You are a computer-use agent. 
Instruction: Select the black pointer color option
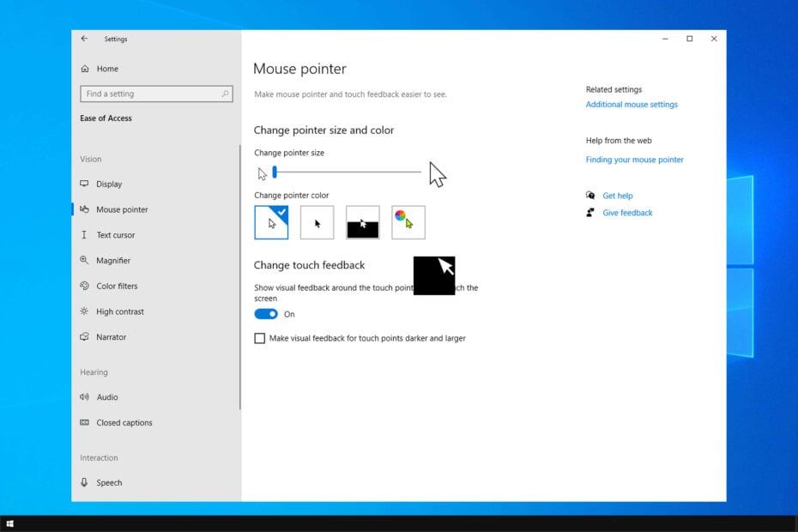[317, 221]
